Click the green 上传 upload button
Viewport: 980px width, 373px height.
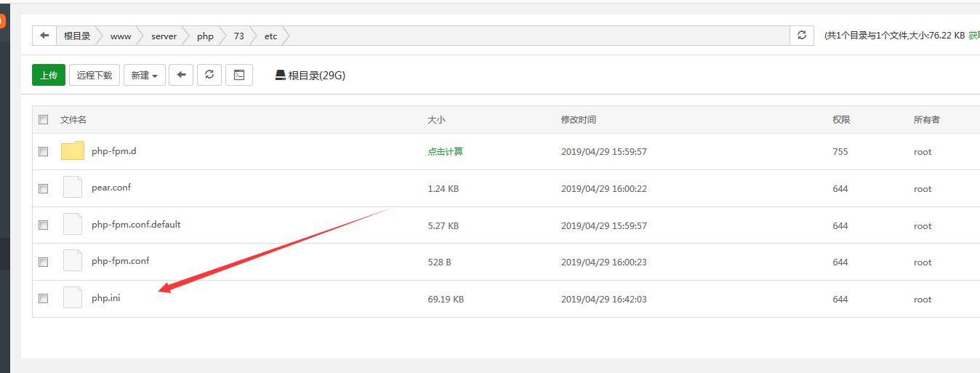point(49,75)
